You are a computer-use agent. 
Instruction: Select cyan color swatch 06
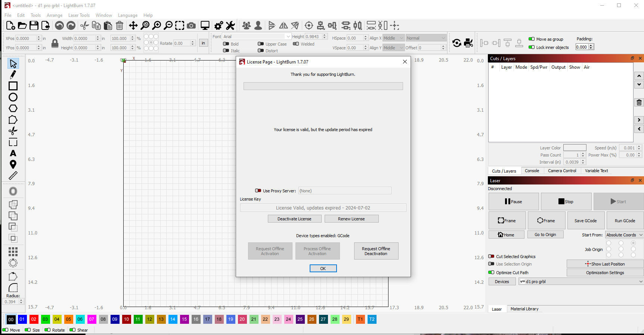(x=80, y=319)
